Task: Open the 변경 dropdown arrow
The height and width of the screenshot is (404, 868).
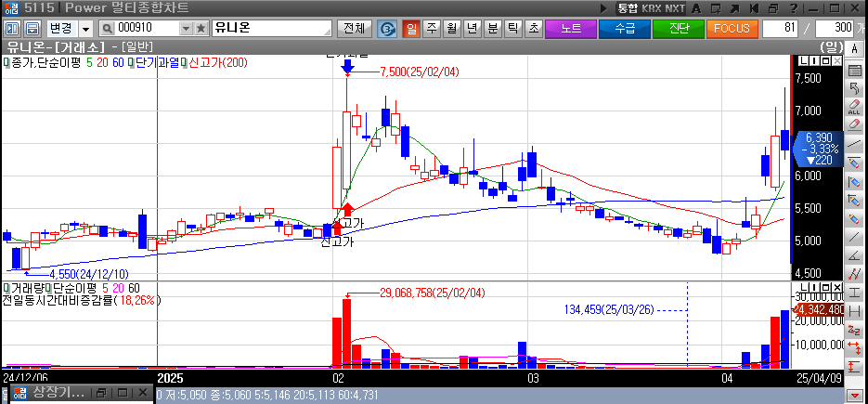Action: (x=85, y=29)
